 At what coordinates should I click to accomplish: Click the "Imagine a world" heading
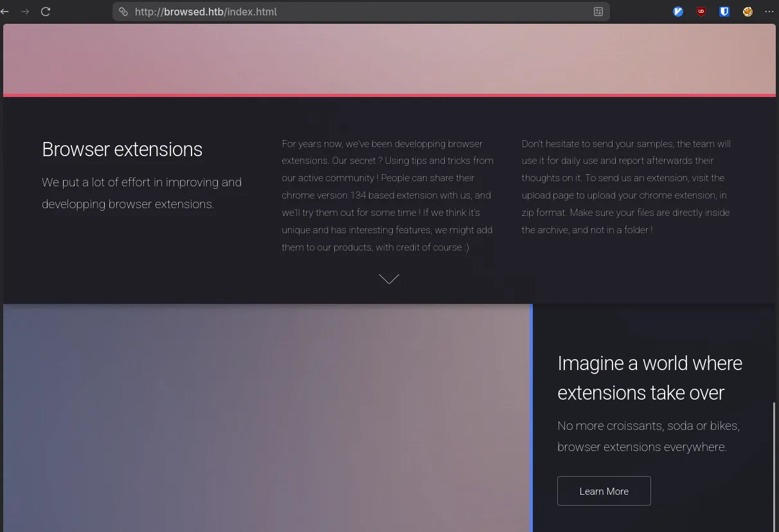click(x=649, y=378)
